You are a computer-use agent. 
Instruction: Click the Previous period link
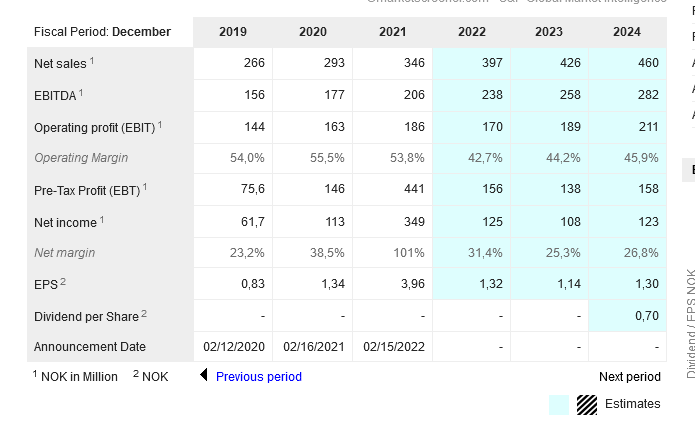(x=258, y=377)
